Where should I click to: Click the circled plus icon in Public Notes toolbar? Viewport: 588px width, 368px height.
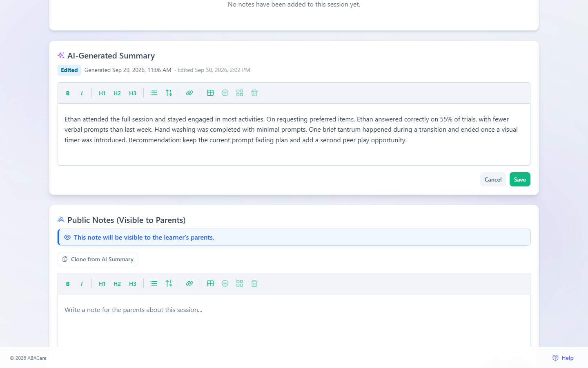click(225, 283)
